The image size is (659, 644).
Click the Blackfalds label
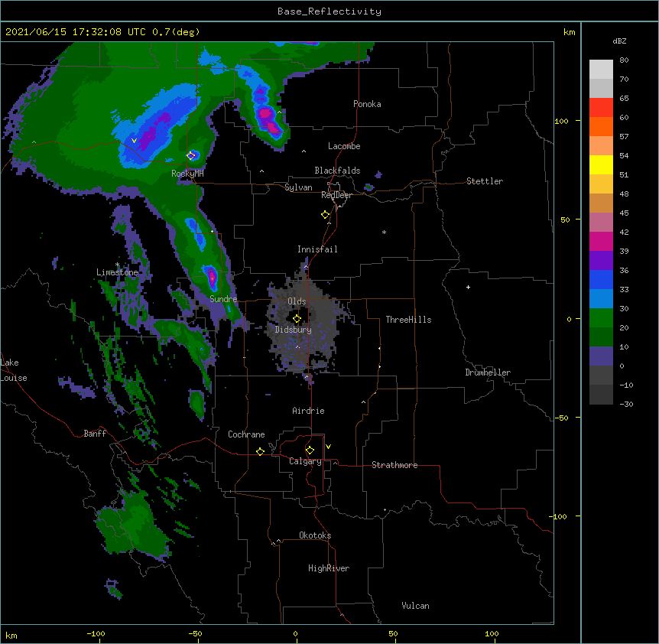pyautogui.click(x=337, y=171)
